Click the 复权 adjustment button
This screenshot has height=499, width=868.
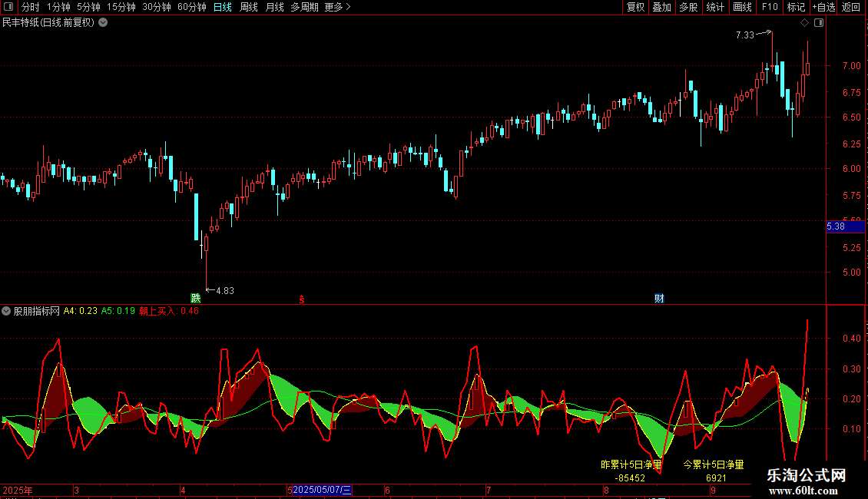coord(635,7)
